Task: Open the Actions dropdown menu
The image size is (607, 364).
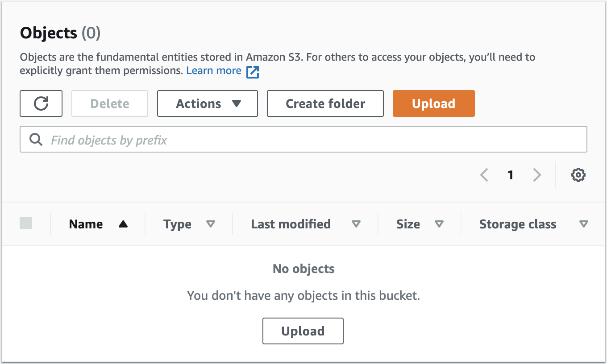Action: pyautogui.click(x=208, y=103)
